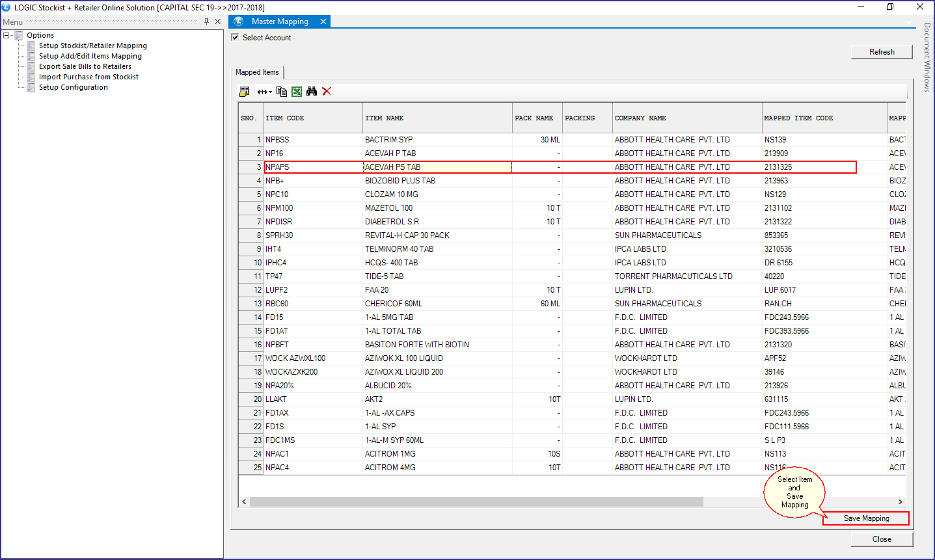935x560 pixels.
Task: Click the COMPANY NAME column header
Action: click(687, 118)
